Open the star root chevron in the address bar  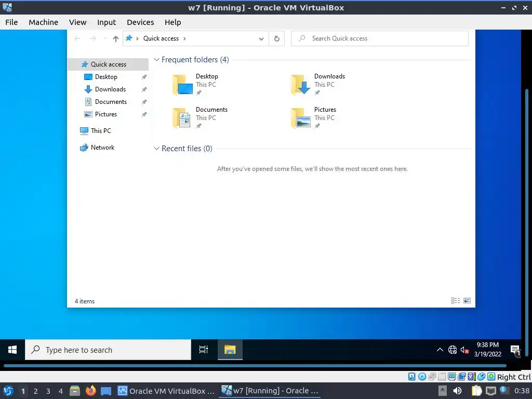click(x=137, y=38)
